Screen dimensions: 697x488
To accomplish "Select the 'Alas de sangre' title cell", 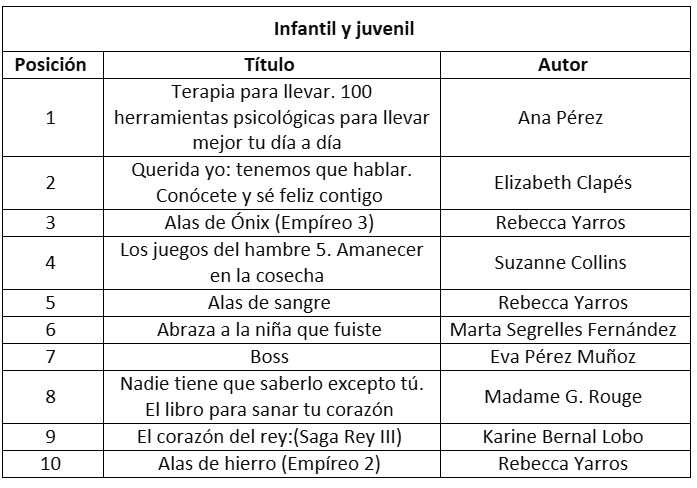I will [270, 302].
